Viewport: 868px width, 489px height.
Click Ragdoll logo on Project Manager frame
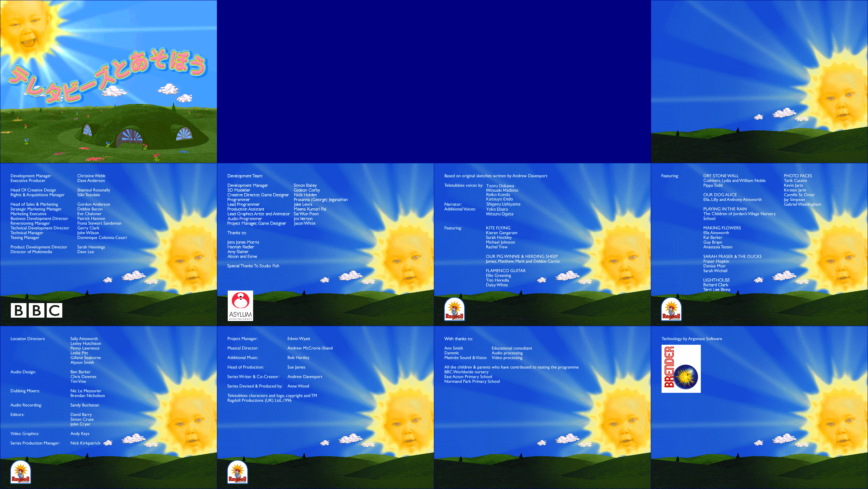tap(237, 472)
